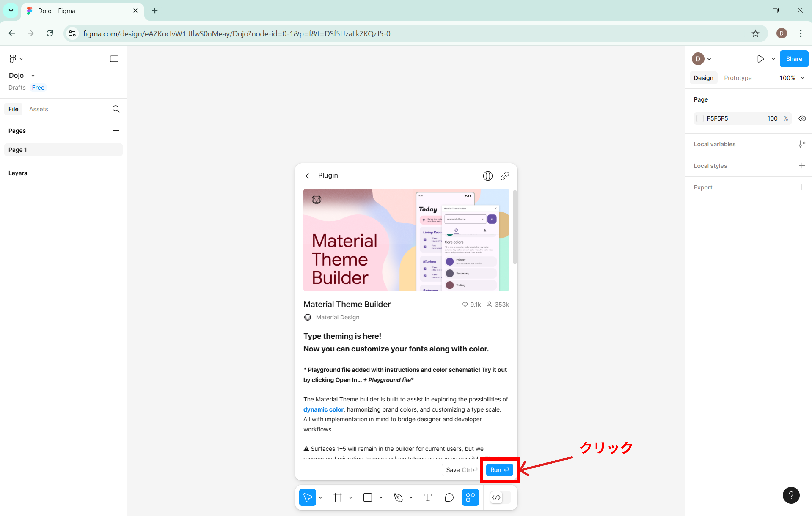Expand the Dojo file name menu

click(x=33, y=75)
